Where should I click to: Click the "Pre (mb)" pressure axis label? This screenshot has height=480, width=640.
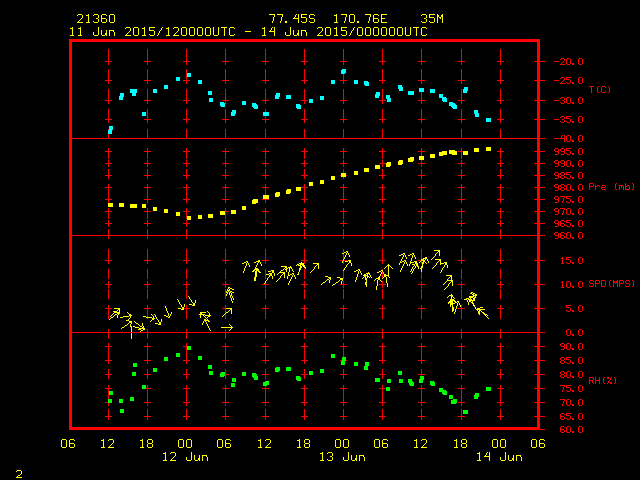pyautogui.click(x=611, y=187)
